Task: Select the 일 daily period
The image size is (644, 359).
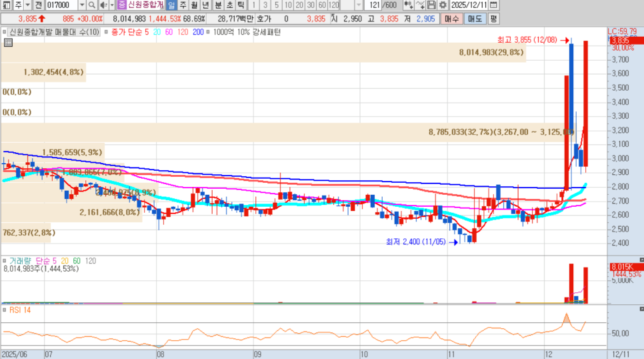Action: tap(171, 5)
